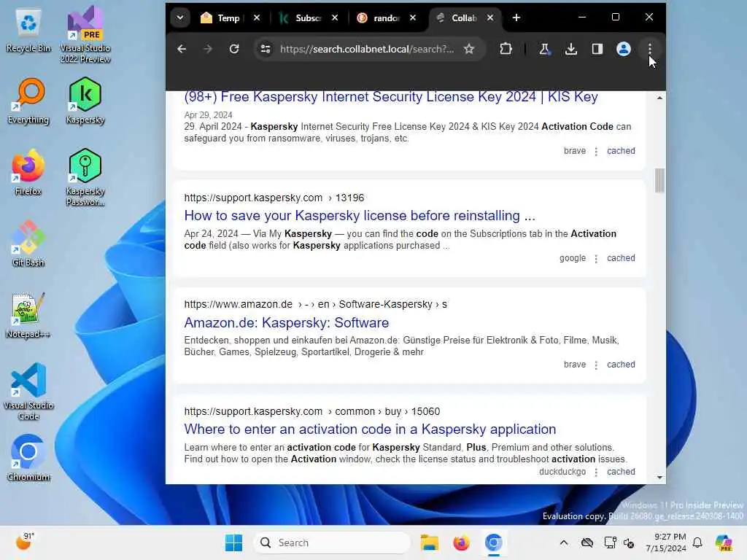Open Firefox desktop shortcut
Screen dimensions: 747x560
click(28, 172)
